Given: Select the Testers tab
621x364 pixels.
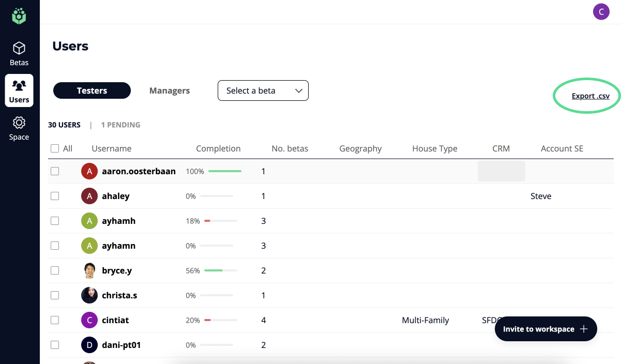Looking at the screenshot, I should (92, 90).
